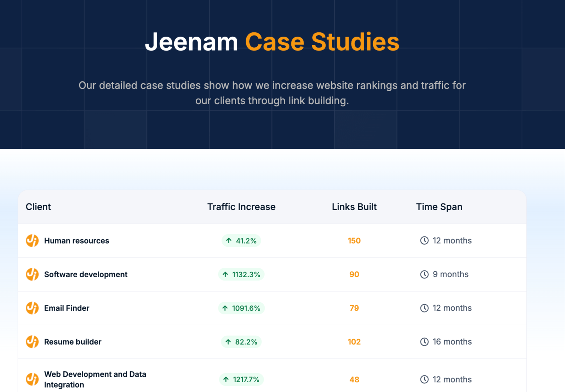Click the up arrow in the 82.2% badge

point(228,342)
